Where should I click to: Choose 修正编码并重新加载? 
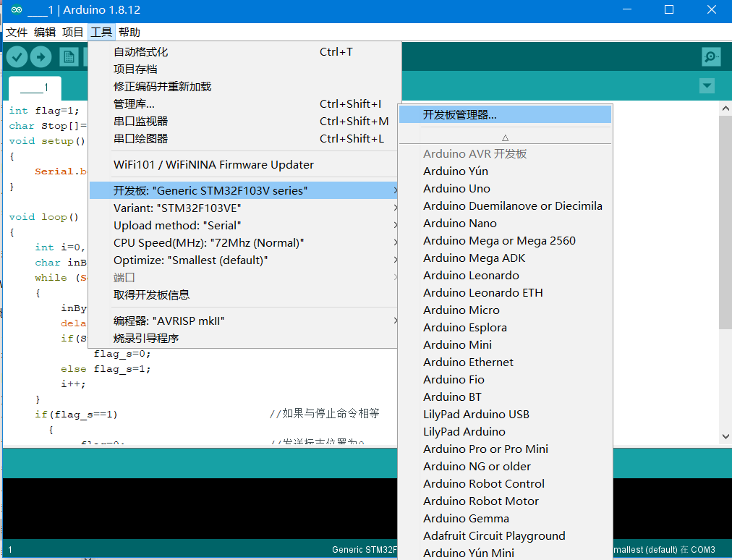tap(243, 86)
